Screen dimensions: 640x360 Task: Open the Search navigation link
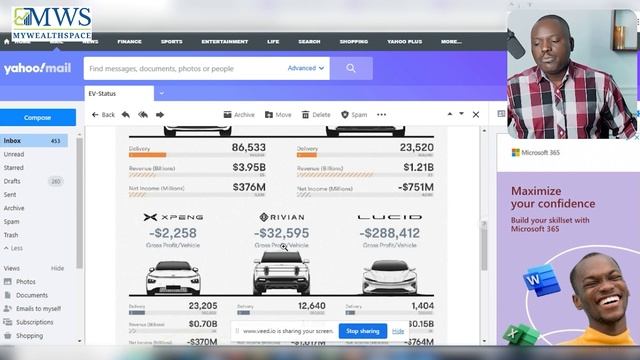[x=309, y=42]
